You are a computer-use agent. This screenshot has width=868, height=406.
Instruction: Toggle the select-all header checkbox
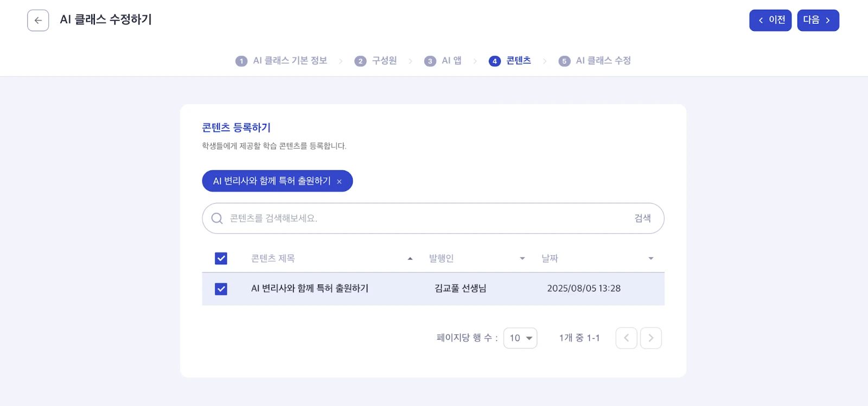tap(221, 258)
